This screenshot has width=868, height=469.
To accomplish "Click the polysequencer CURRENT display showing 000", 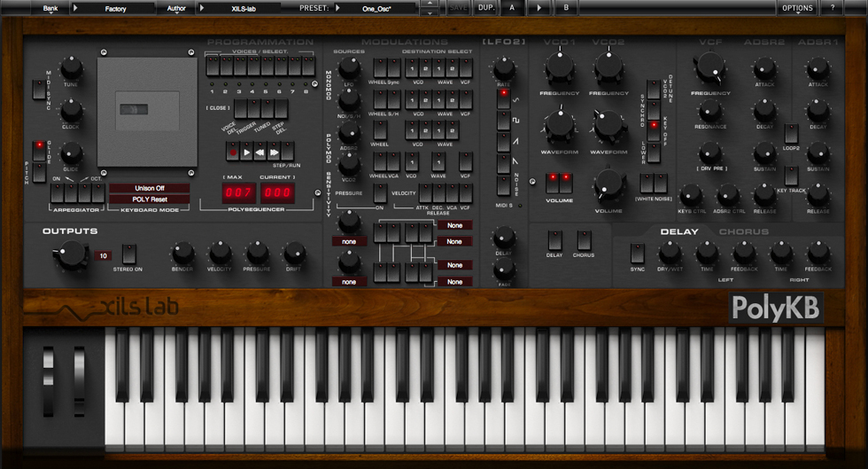I will [x=277, y=193].
